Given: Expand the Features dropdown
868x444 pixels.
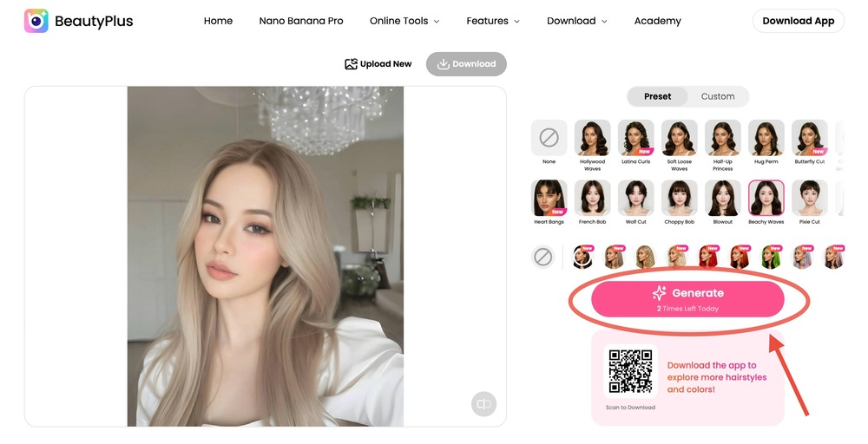Looking at the screenshot, I should (493, 21).
